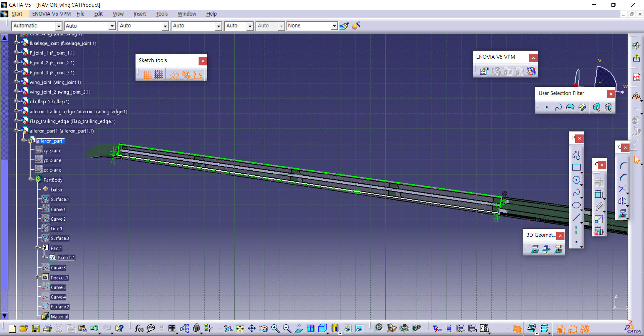Image resolution: width=644 pixels, height=336 pixels.
Task: Open the Tools menu
Action: pyautogui.click(x=162, y=14)
